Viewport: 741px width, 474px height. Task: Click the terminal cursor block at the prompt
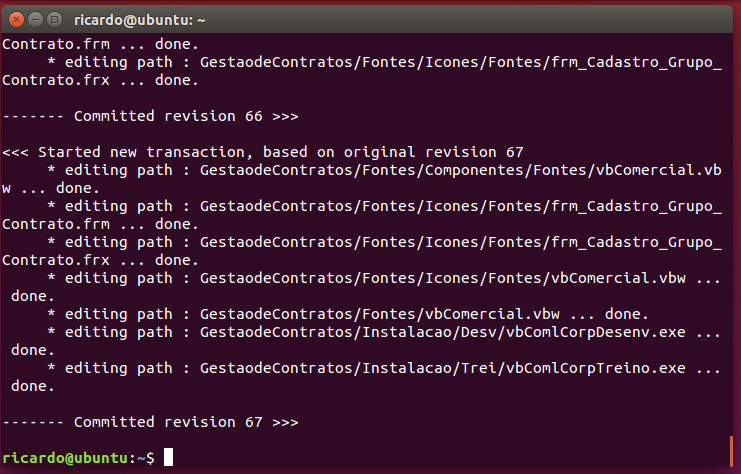[168, 457]
